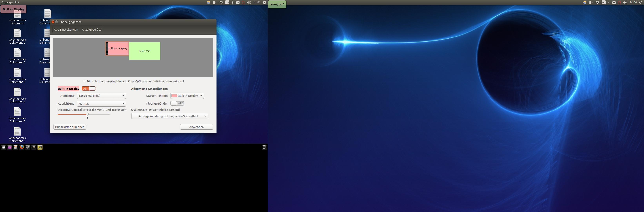644x212 pixels.
Task: Turn off the Built-in Display switch
Action: pos(89,89)
